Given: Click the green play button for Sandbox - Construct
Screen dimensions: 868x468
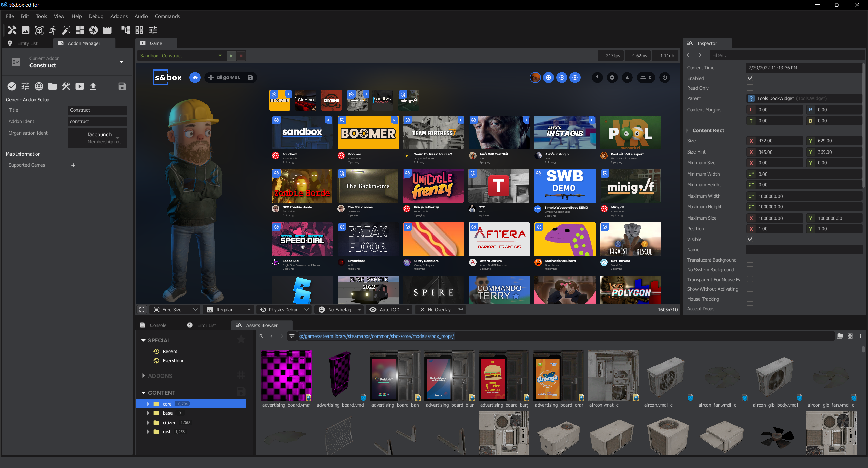Looking at the screenshot, I should [231, 56].
